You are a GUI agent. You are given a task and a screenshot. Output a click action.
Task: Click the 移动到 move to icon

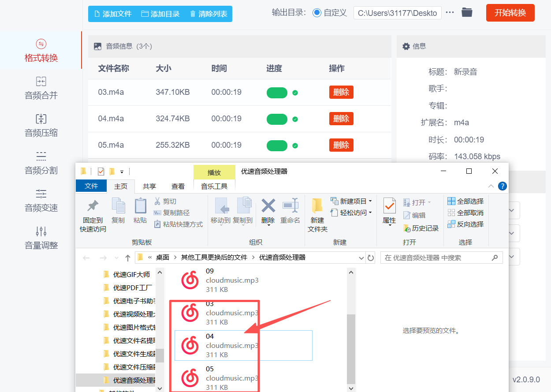click(222, 205)
